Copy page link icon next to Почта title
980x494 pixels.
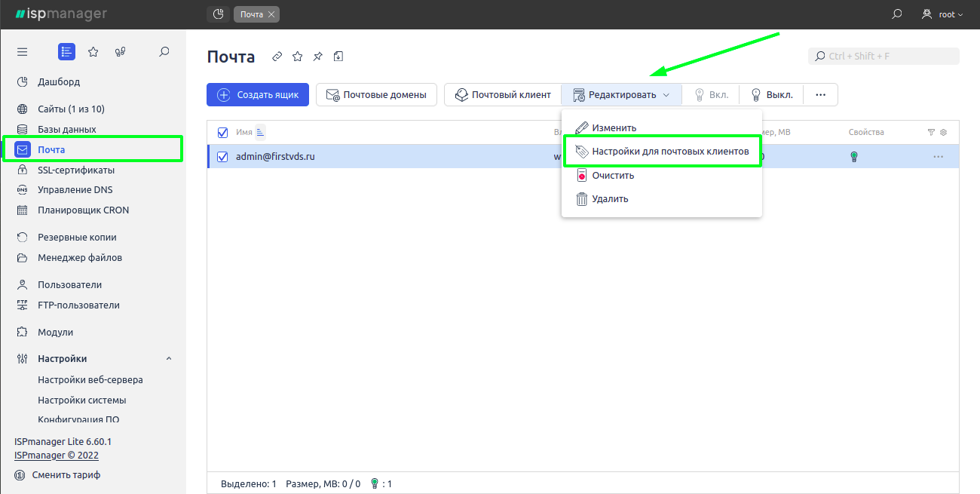(x=277, y=57)
